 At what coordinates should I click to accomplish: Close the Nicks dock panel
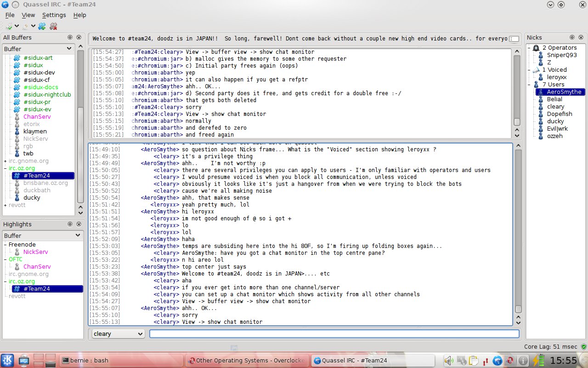(x=581, y=37)
